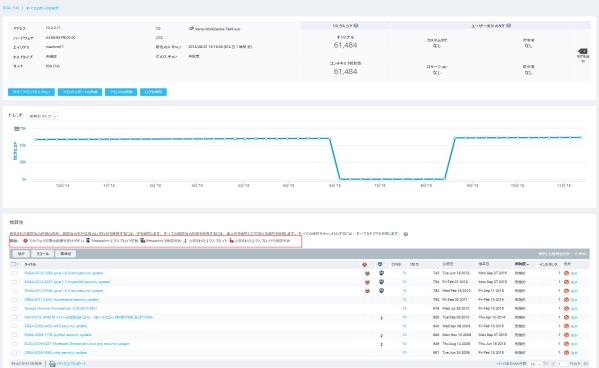Check the java-1.7.0-openjdk security update row
Viewport: 599px width, 368px height.
[15, 282]
